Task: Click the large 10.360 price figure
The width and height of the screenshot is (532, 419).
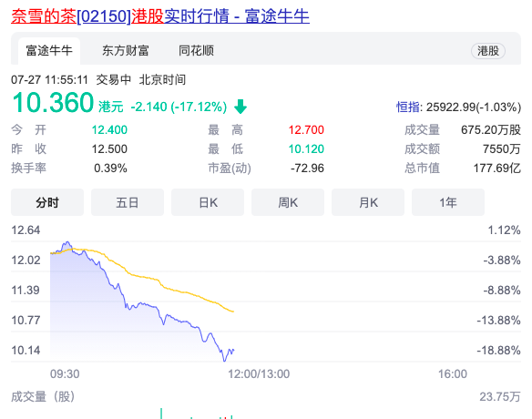Action: coord(53,102)
